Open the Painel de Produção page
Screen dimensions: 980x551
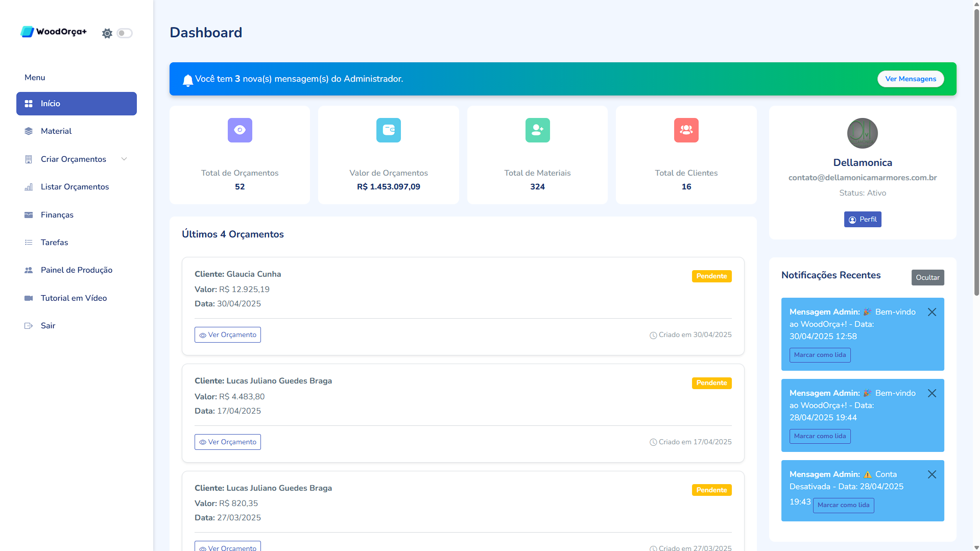tap(77, 270)
